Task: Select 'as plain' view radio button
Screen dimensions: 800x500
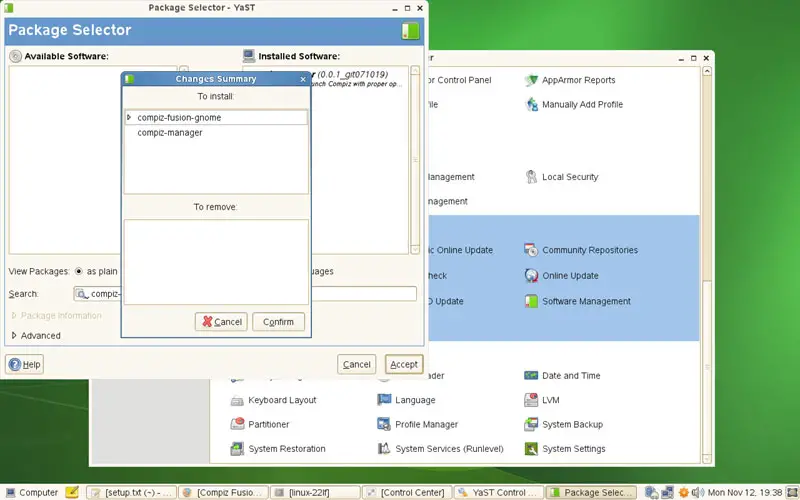Action: (79, 271)
